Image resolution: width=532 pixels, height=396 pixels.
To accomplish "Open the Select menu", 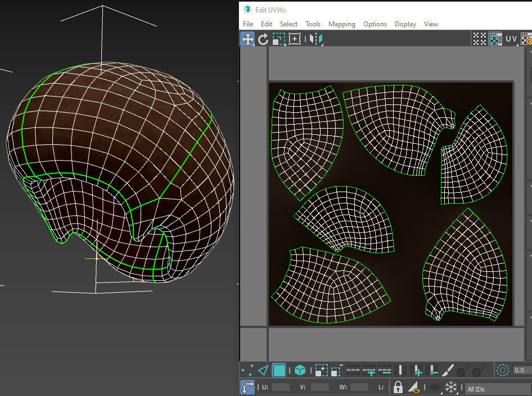I will 288,24.
